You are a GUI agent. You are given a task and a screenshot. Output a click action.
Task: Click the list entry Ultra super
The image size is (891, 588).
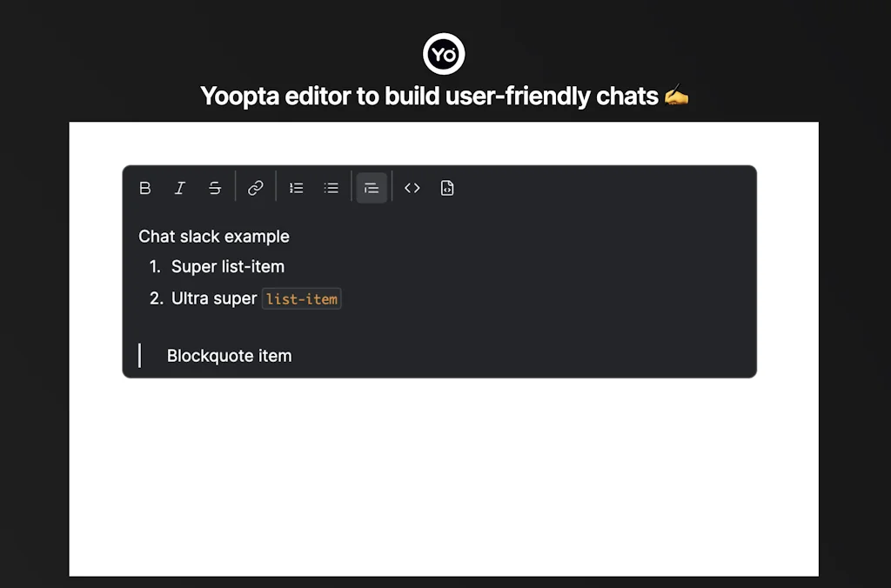click(x=213, y=298)
